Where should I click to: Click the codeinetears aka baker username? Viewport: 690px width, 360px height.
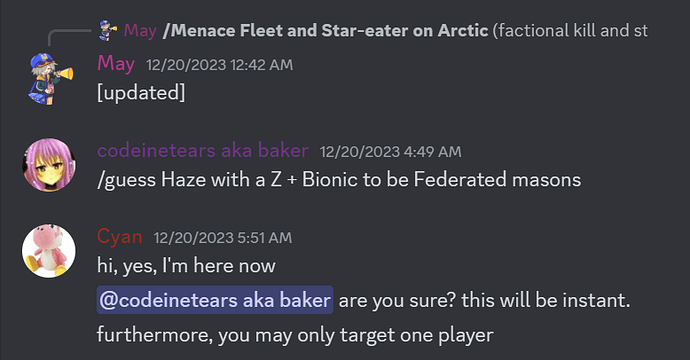click(203, 151)
